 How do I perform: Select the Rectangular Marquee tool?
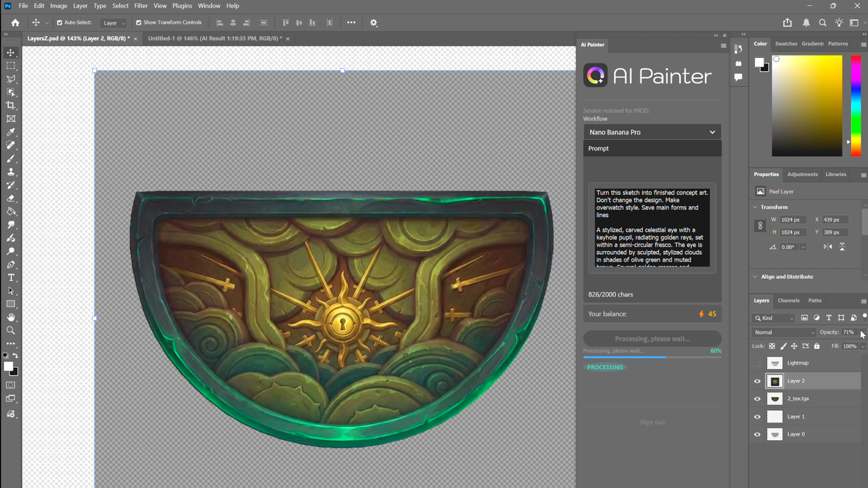[x=11, y=66]
